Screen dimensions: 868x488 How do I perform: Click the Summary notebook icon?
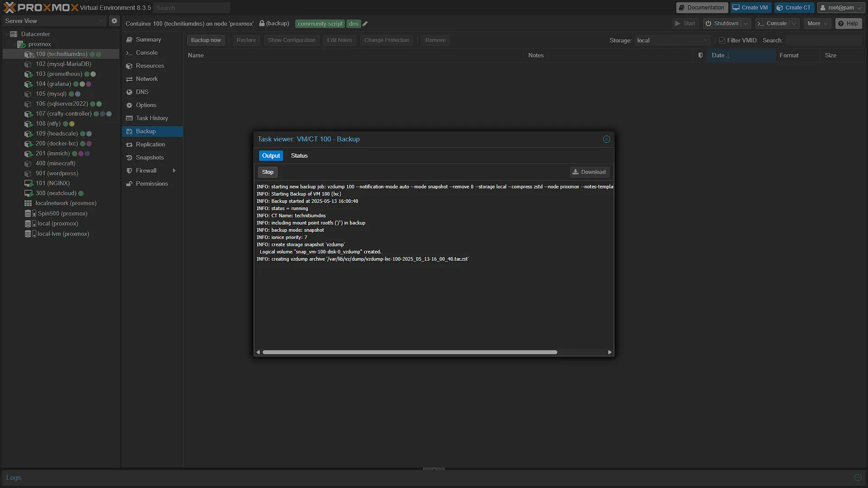129,40
